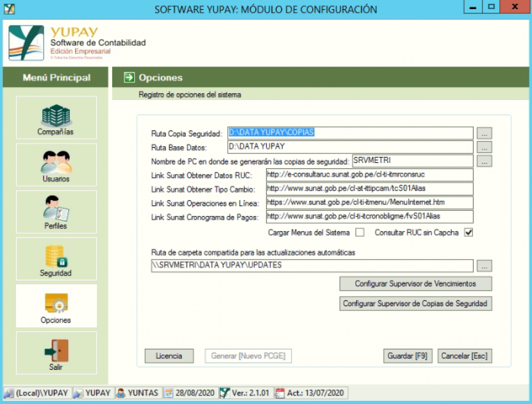Click the Salir exit door icon
532x404 pixels.
[56, 351]
